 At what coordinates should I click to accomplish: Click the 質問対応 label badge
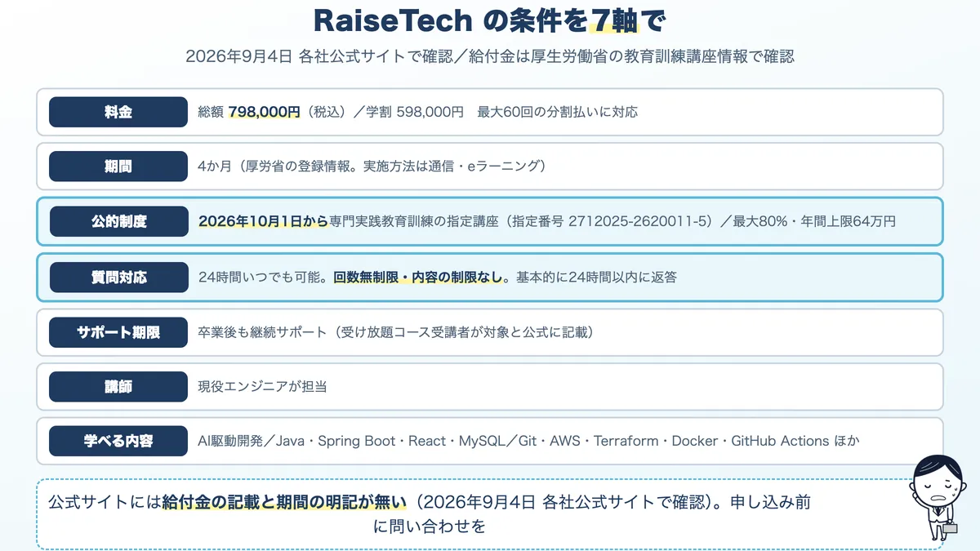pyautogui.click(x=119, y=277)
